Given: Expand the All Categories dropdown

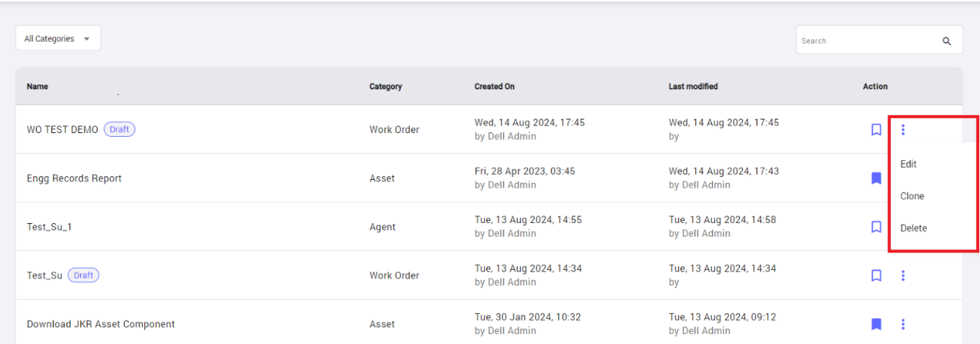Looking at the screenshot, I should (58, 39).
